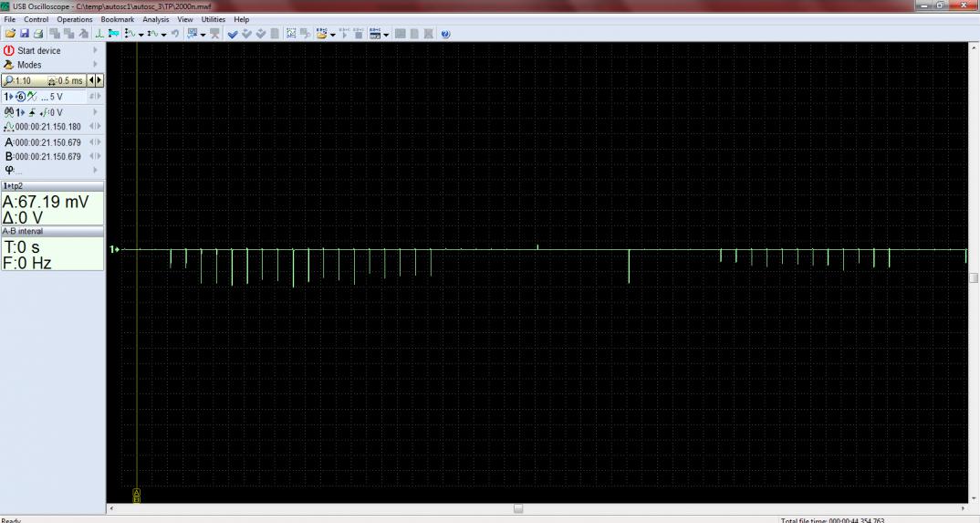The image size is (980, 523).
Task: Click the right arrow timebase step button
Action: point(99,81)
